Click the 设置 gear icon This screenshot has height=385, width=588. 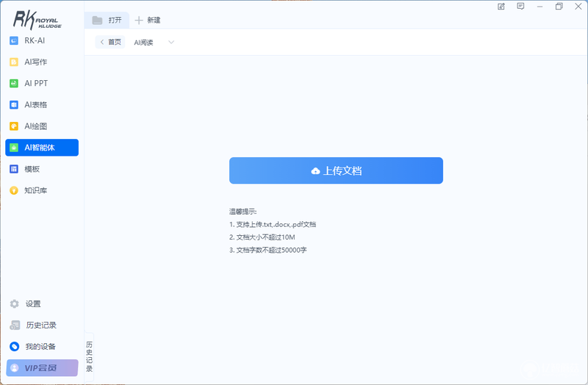tap(14, 303)
